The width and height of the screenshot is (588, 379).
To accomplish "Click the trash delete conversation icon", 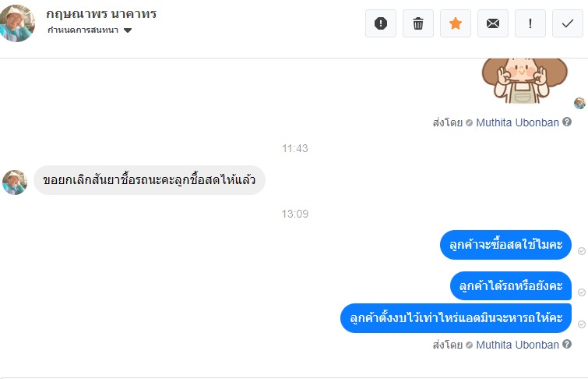I will click(x=418, y=23).
